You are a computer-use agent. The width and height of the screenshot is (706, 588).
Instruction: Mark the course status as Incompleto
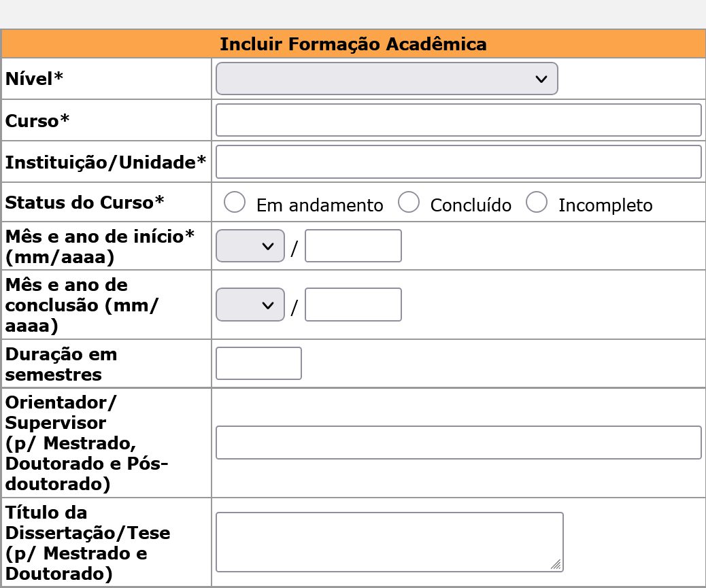click(x=537, y=202)
